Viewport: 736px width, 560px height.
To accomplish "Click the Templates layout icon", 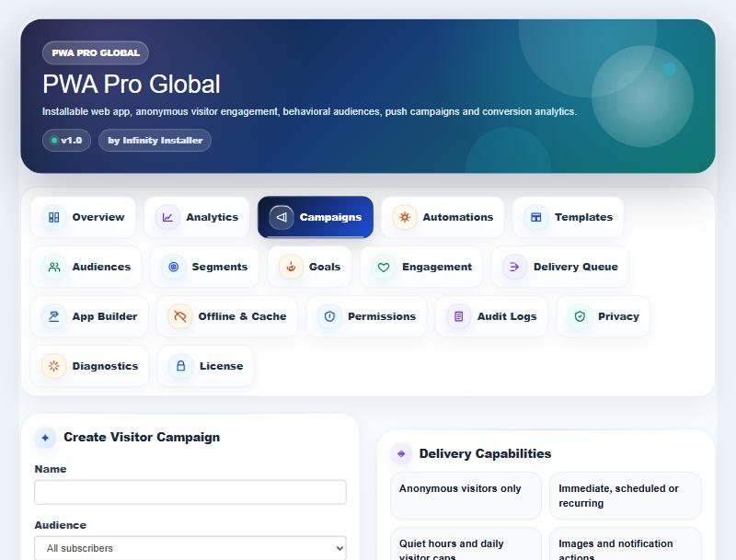I will [x=536, y=217].
